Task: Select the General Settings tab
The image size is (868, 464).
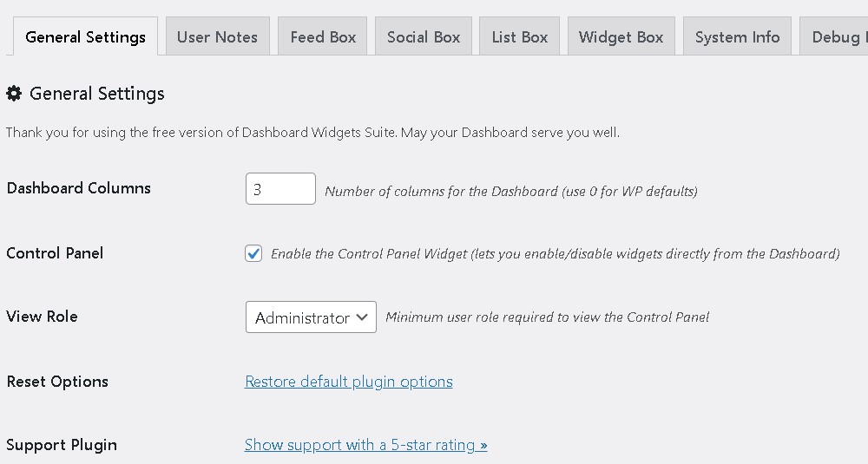Action: coord(85,37)
